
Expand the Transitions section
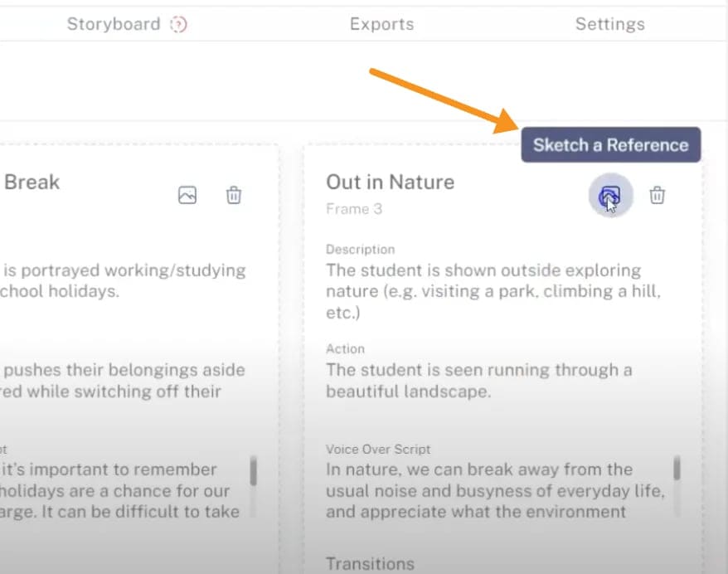click(370, 562)
